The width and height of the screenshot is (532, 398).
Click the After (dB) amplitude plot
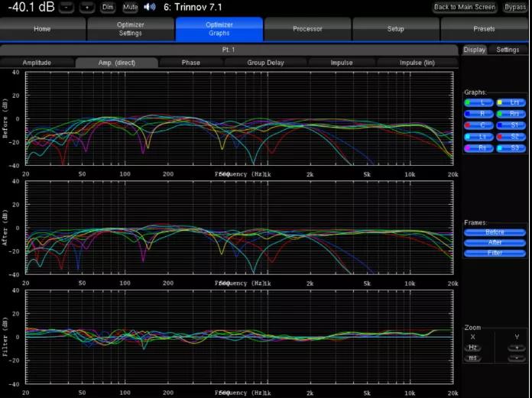click(x=239, y=228)
